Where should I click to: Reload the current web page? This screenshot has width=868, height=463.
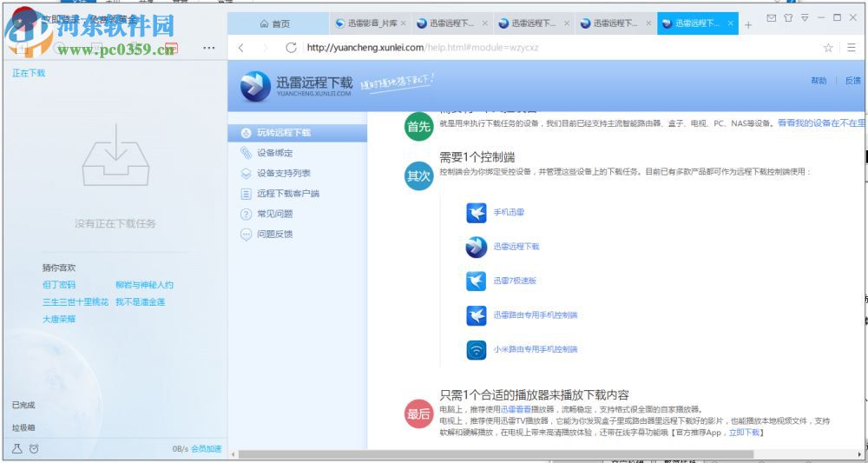(x=291, y=48)
